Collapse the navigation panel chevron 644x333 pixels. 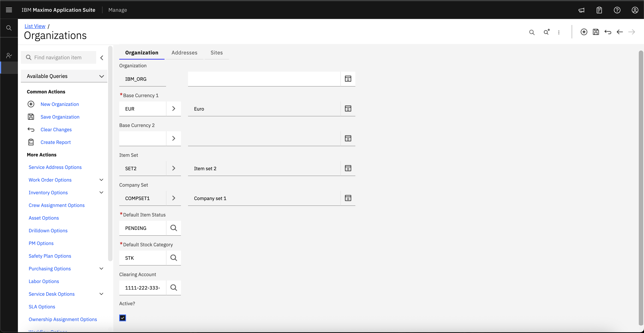click(x=102, y=58)
